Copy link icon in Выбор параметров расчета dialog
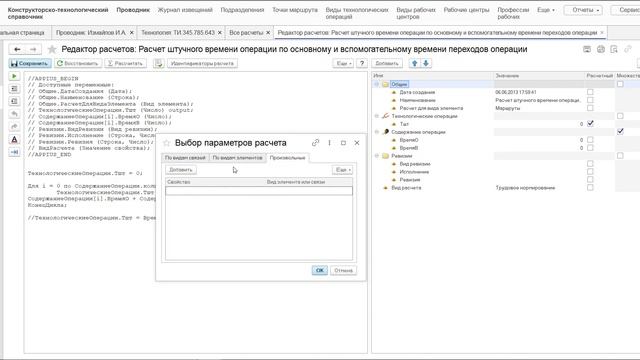 315,143
